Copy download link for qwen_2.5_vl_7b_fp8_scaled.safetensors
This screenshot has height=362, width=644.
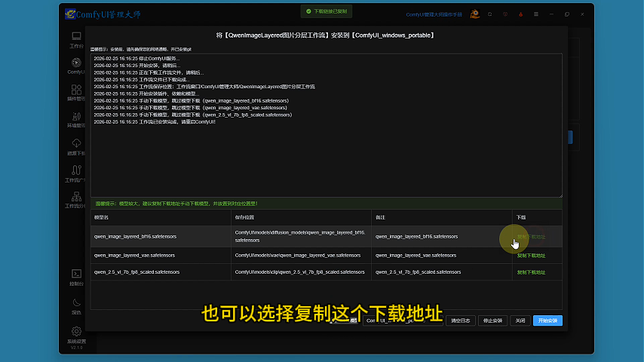[531, 272]
